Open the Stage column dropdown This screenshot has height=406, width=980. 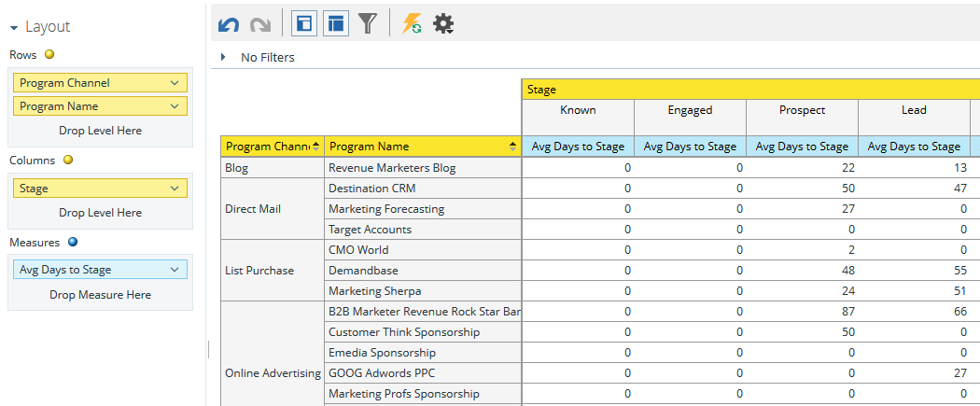[175, 189]
